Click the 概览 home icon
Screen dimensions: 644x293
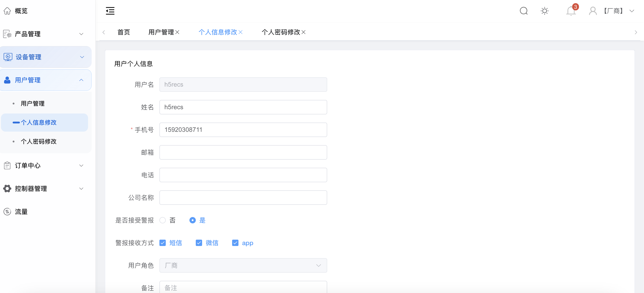[x=7, y=11]
